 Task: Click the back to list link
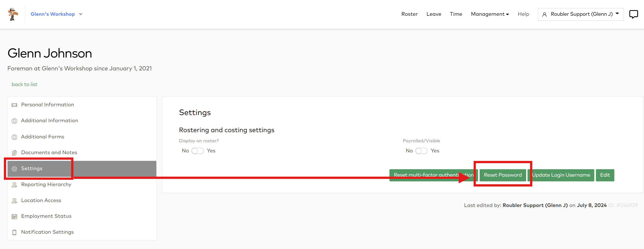point(25,84)
